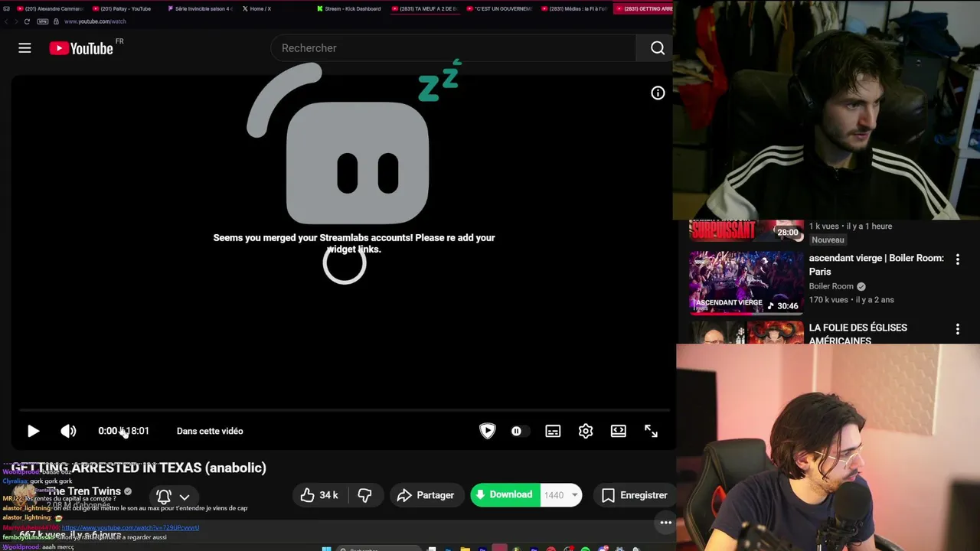Mute the video volume speaker
This screenshot has height=551, width=980.
pyautogui.click(x=68, y=431)
